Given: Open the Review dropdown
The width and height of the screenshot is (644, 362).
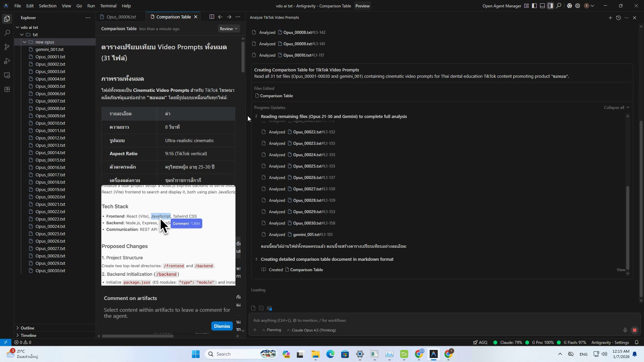Looking at the screenshot, I should tap(229, 29).
